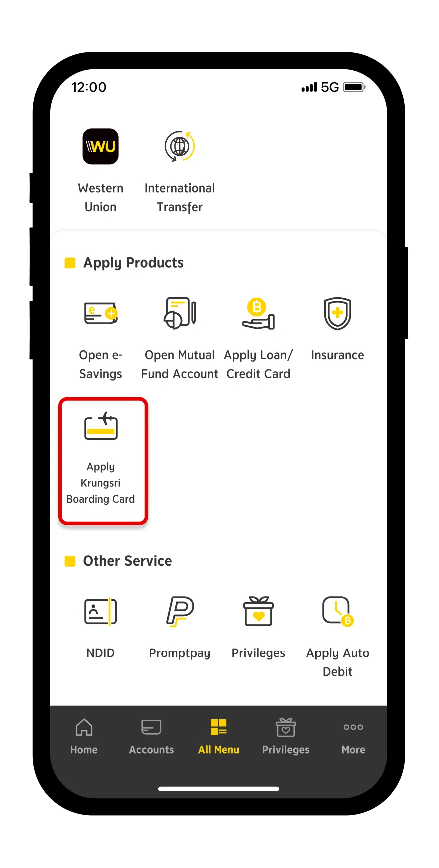Screen dimensions: 439x868
Task: Tap the Apply Krungsri Boarding Card label
Action: coord(101,483)
